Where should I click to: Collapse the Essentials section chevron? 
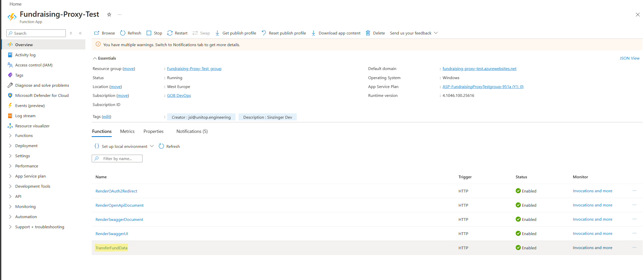click(x=95, y=58)
